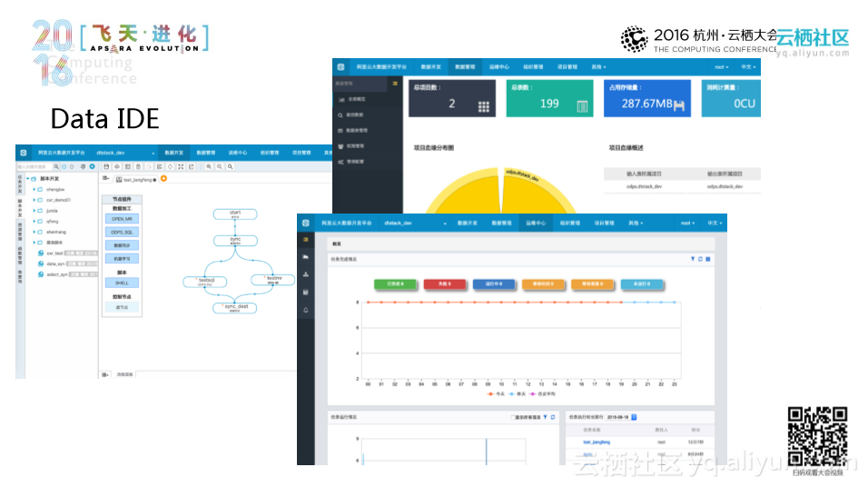Click table icon on 199 tables card

pos(582,106)
